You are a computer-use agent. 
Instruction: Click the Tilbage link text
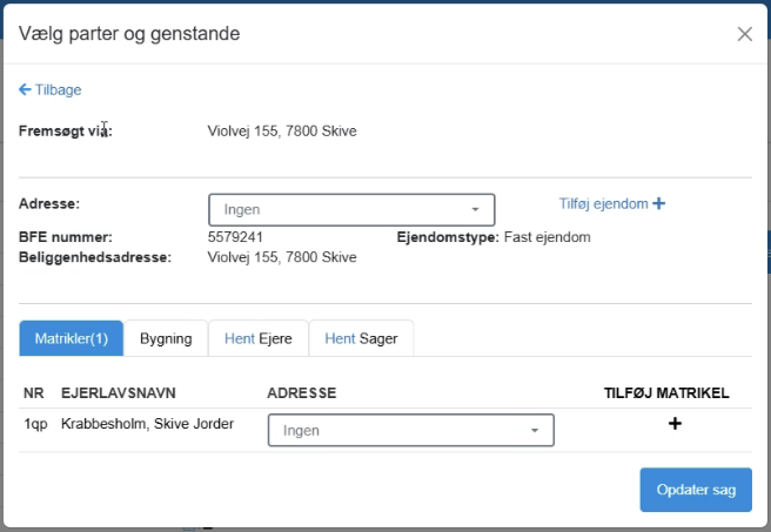(x=58, y=90)
